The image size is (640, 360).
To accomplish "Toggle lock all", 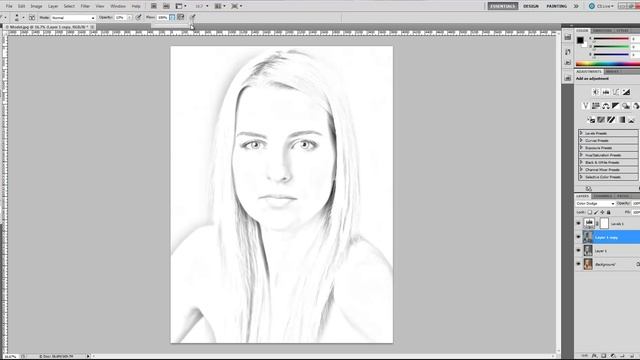I will pos(609,212).
